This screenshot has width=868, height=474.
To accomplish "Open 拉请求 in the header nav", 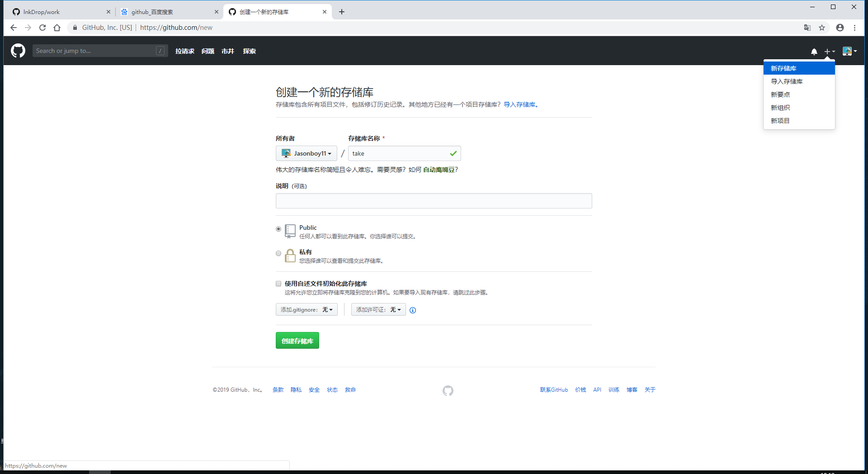I will click(x=185, y=51).
